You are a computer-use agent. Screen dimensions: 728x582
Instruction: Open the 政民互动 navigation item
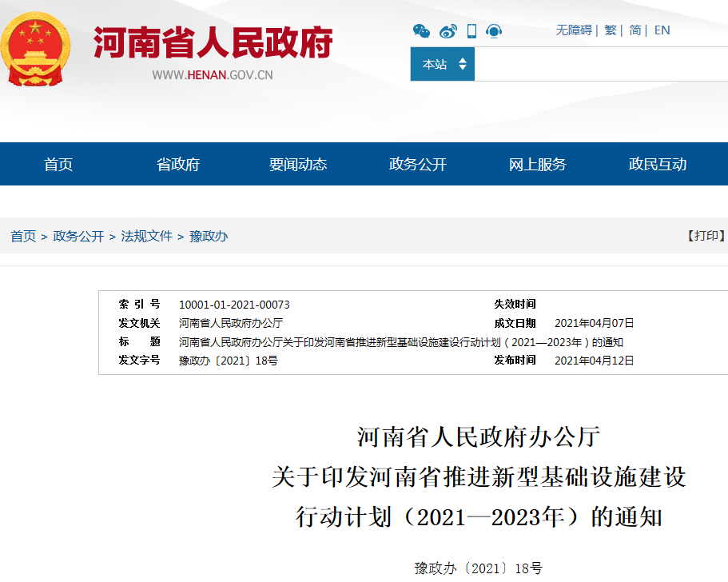(x=658, y=164)
